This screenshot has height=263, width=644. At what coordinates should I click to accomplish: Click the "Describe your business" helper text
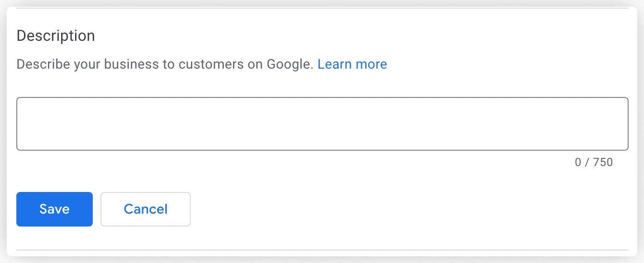164,64
